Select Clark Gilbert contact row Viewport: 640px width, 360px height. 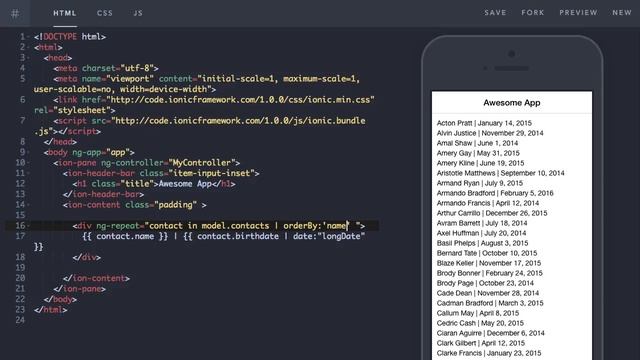(481, 343)
